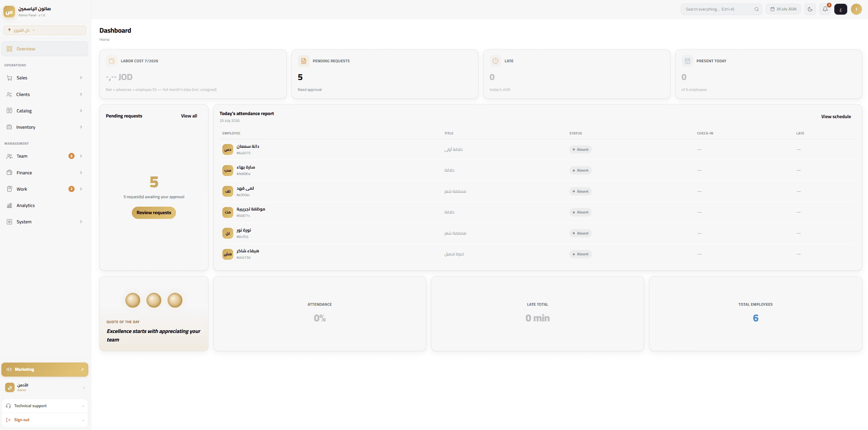Click Absent status for هيفاء شاكر

pos(580,254)
